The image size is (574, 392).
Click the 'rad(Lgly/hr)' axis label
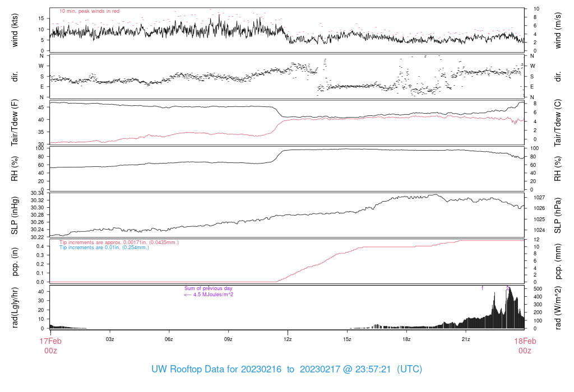pyautogui.click(x=15, y=307)
